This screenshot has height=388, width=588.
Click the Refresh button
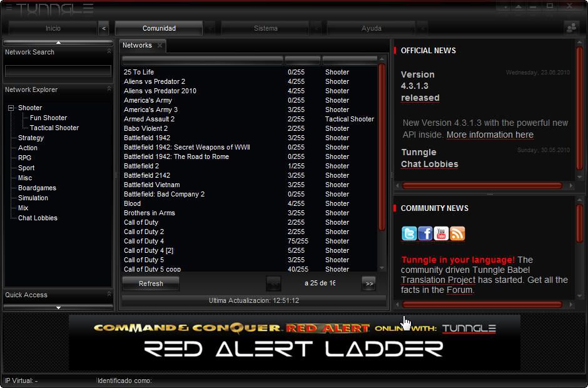(151, 283)
